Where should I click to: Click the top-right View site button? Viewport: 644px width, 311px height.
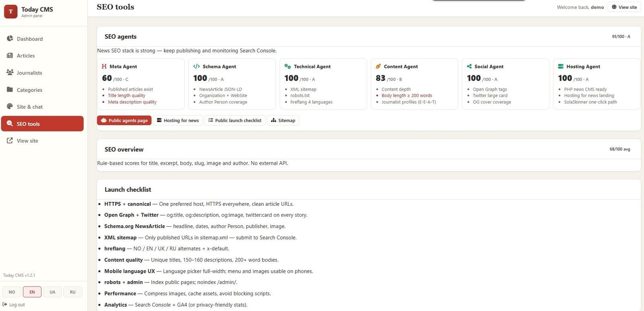(x=624, y=7)
